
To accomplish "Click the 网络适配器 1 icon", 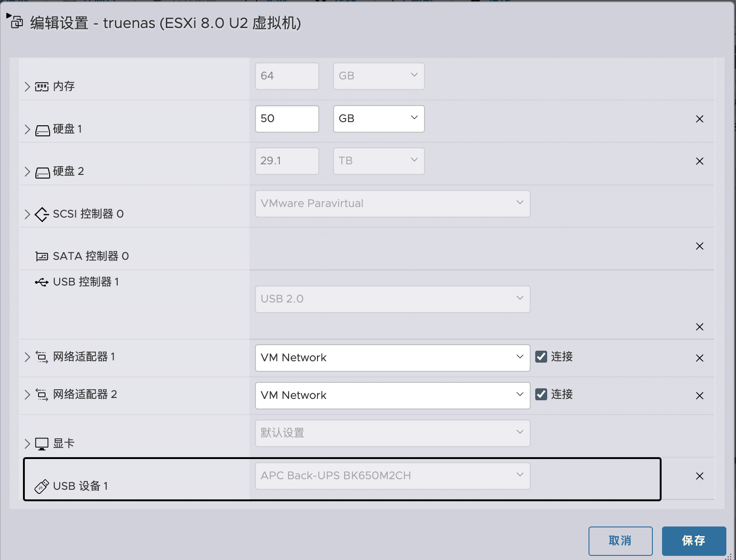I will 42,357.
